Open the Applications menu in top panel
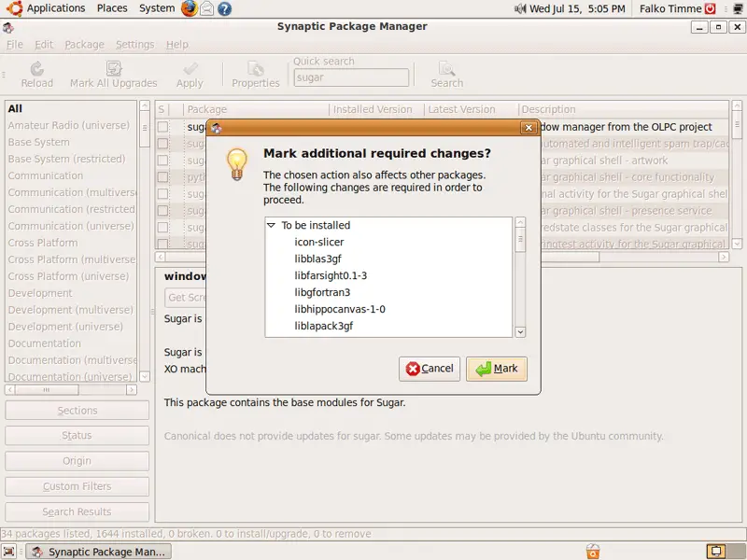This screenshot has width=747, height=560. [x=56, y=8]
